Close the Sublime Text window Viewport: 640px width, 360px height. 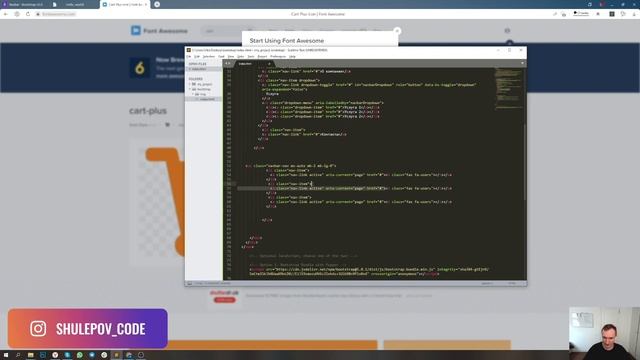[x=521, y=50]
